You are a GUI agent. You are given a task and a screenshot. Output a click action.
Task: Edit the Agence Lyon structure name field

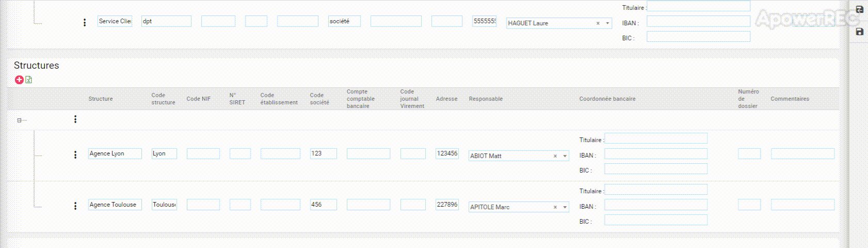[115, 153]
